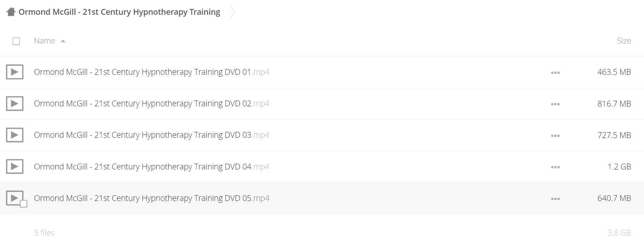Open the DVD 03.mp4 file link

point(152,135)
